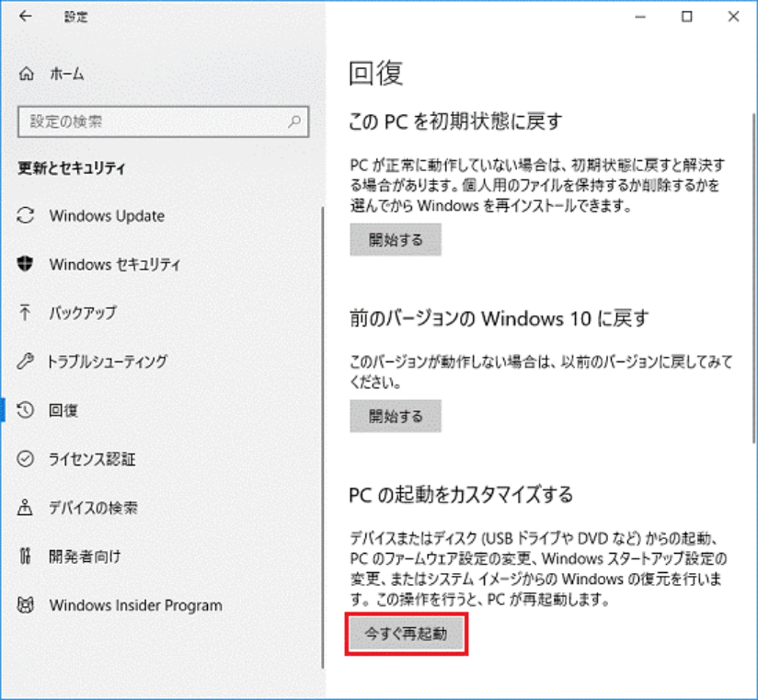Click the Windows セキュリティ shield icon
The width and height of the screenshot is (758, 700).
coord(25,264)
